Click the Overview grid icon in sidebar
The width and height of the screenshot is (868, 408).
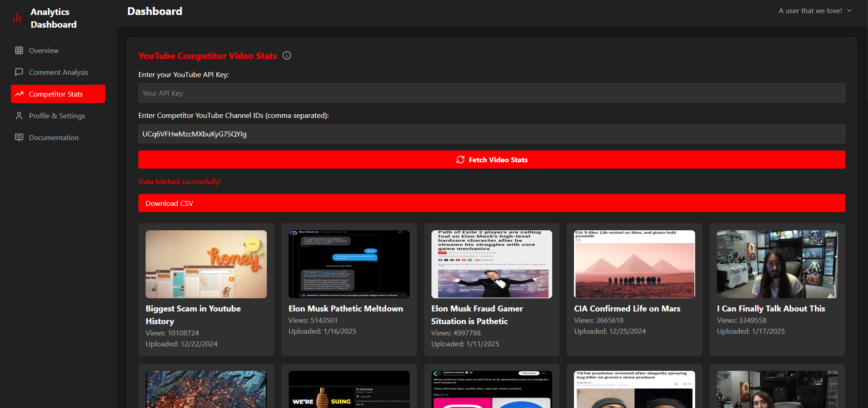pos(19,50)
